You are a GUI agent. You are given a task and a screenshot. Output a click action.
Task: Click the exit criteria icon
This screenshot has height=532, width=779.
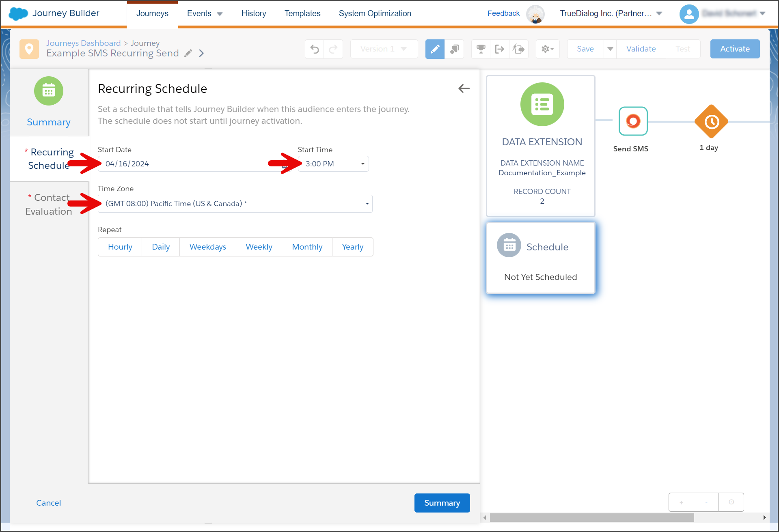click(500, 49)
